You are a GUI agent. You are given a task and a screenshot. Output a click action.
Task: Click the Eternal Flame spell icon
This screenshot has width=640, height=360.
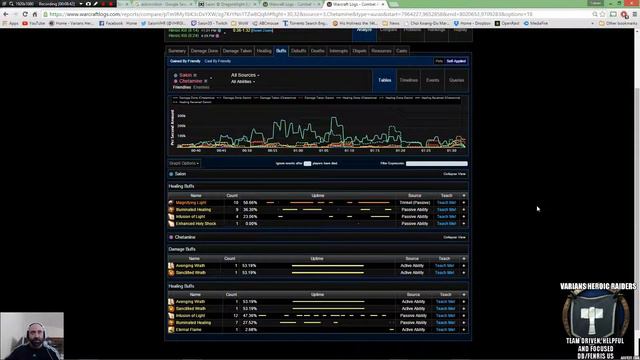(171, 329)
